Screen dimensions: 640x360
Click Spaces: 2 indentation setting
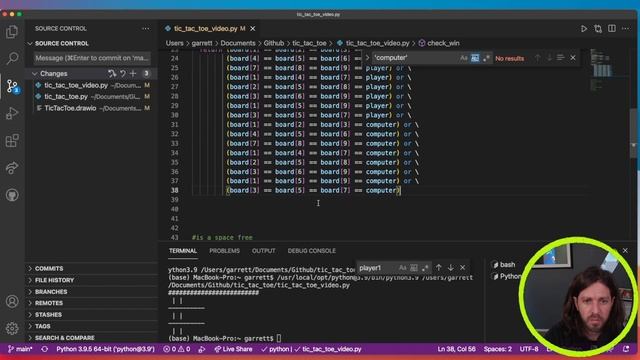pyautogui.click(x=498, y=349)
